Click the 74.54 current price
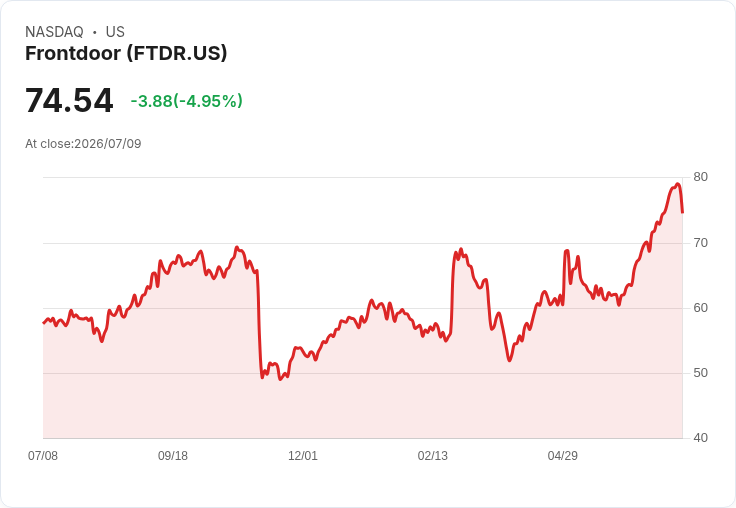This screenshot has width=736, height=508. (x=69, y=100)
